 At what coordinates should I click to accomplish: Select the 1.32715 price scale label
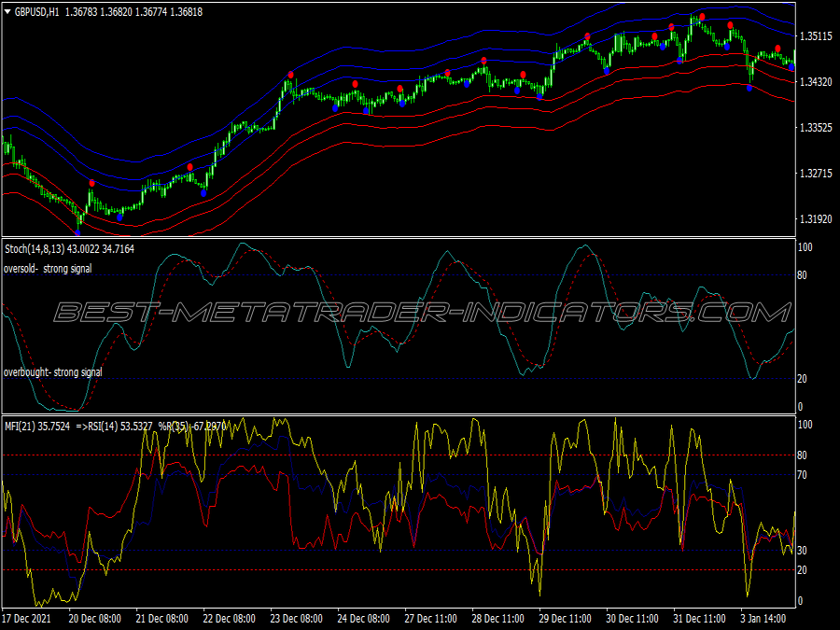pos(816,174)
